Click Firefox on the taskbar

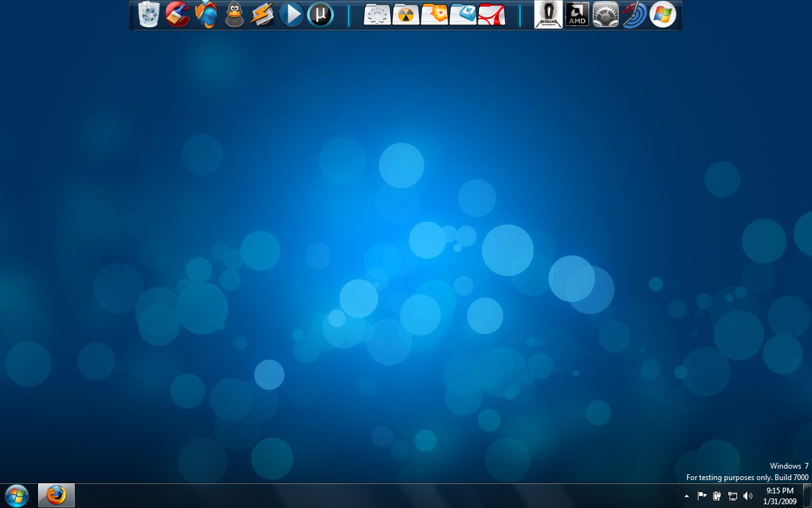click(56, 495)
